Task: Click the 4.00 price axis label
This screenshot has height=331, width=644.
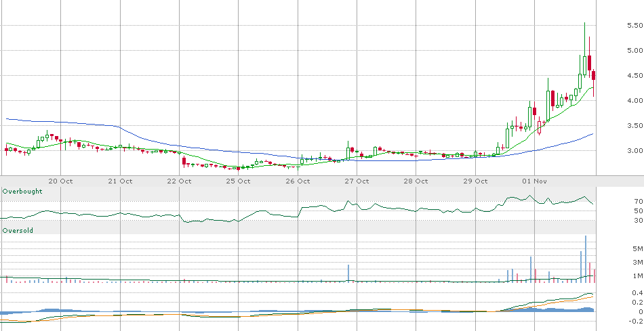Action: point(635,100)
